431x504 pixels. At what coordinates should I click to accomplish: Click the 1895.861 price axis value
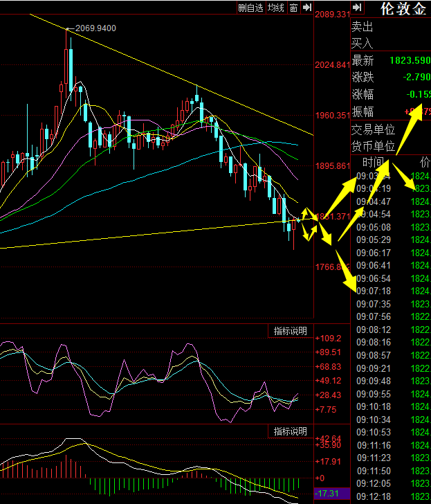click(332, 166)
